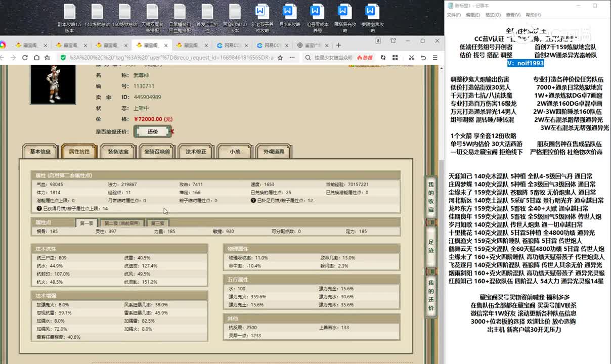Screen dimensions: 611x364
Task: Switch to the 小孩 tab
Action: [235, 151]
